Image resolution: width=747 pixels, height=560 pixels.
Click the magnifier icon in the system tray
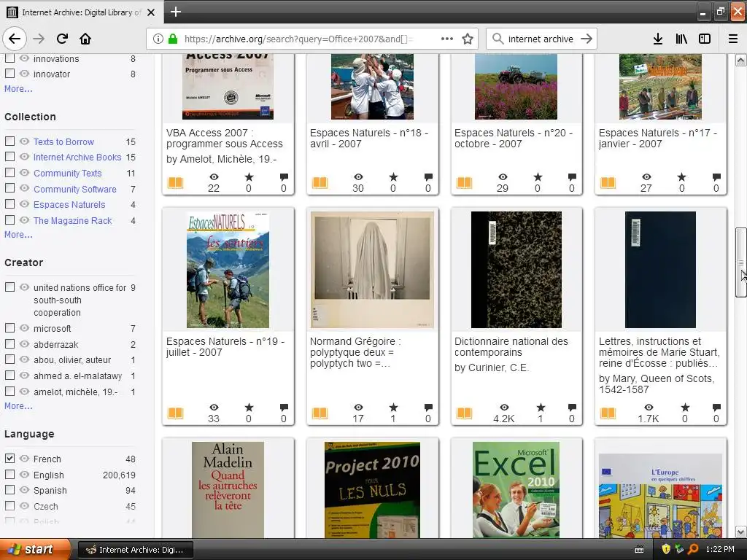coord(693,550)
